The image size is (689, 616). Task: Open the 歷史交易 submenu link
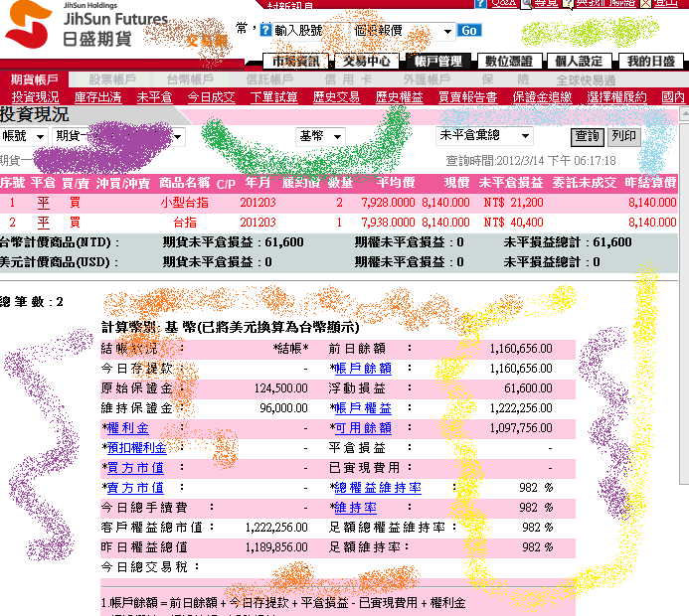[x=336, y=97]
